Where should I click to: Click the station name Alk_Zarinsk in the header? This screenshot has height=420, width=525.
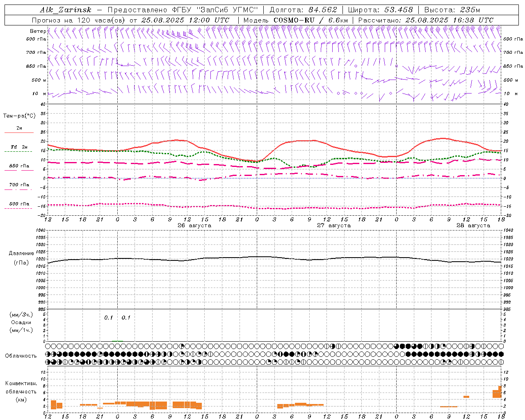click(x=66, y=10)
